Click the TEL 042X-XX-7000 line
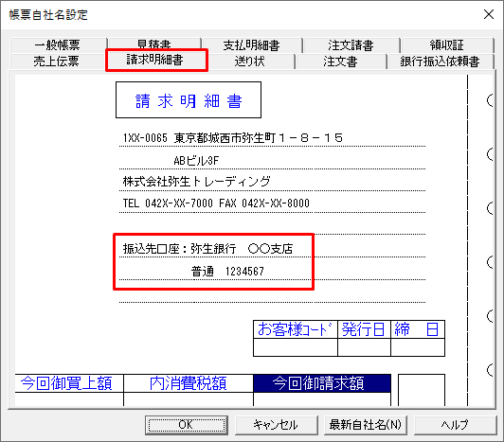Screen dimensions: 504x442 point(272,203)
